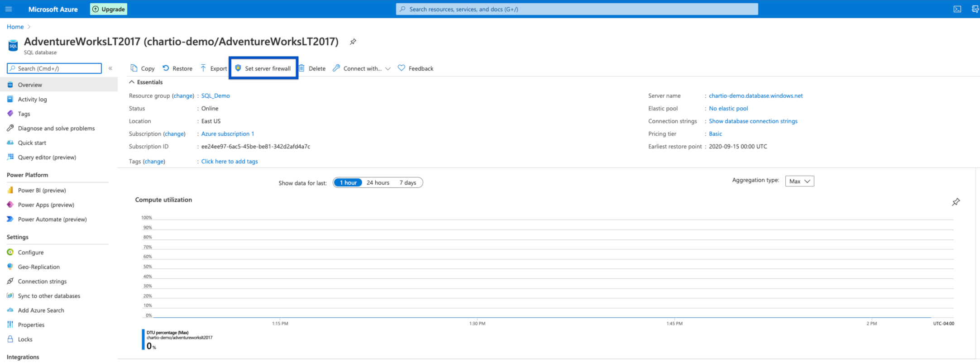Click the Locks padlock icon
Screen dimensions: 980x363
tap(10, 339)
